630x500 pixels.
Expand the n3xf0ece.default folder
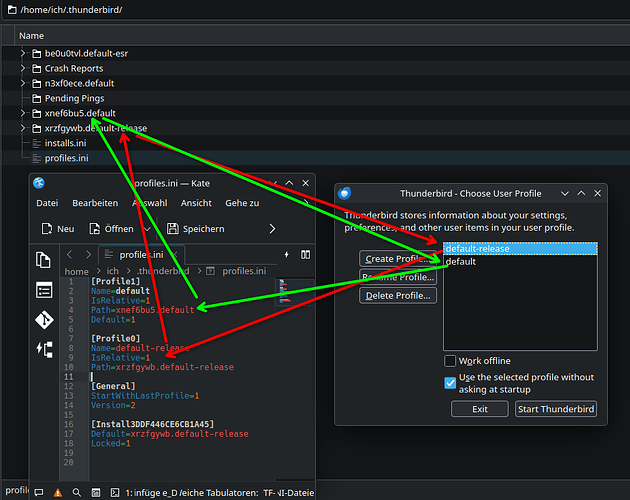point(23,83)
